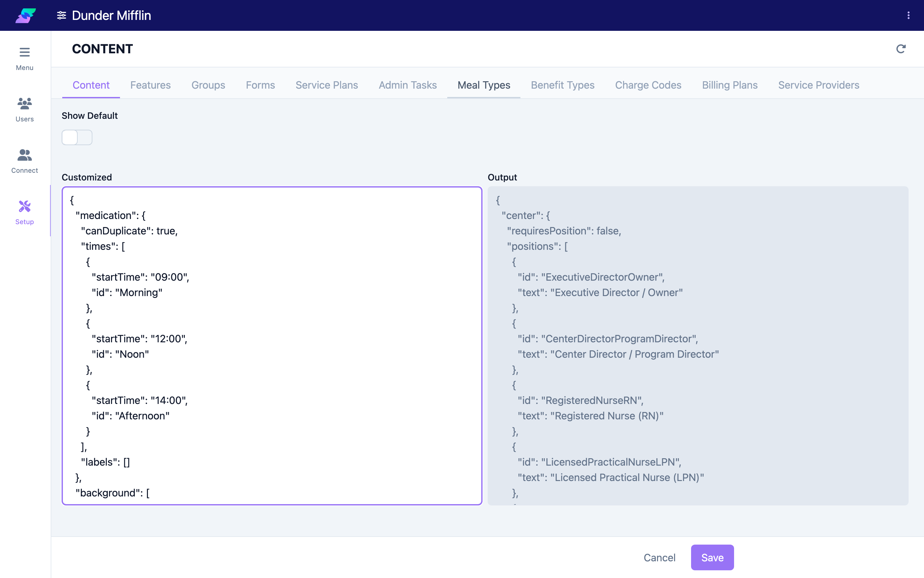The image size is (924, 578).
Task: Go to the Billing Plans tab
Action: pyautogui.click(x=730, y=85)
